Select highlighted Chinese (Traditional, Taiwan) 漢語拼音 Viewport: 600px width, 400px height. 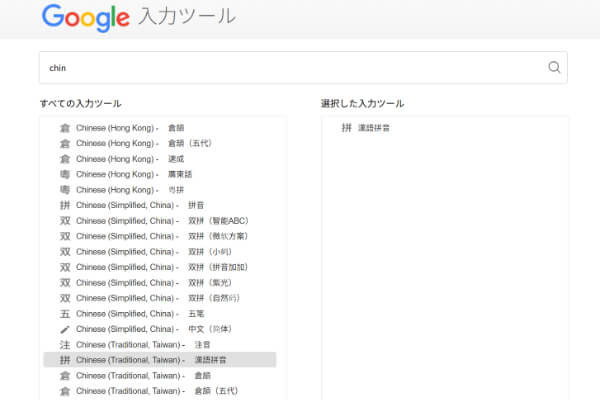[x=160, y=360]
